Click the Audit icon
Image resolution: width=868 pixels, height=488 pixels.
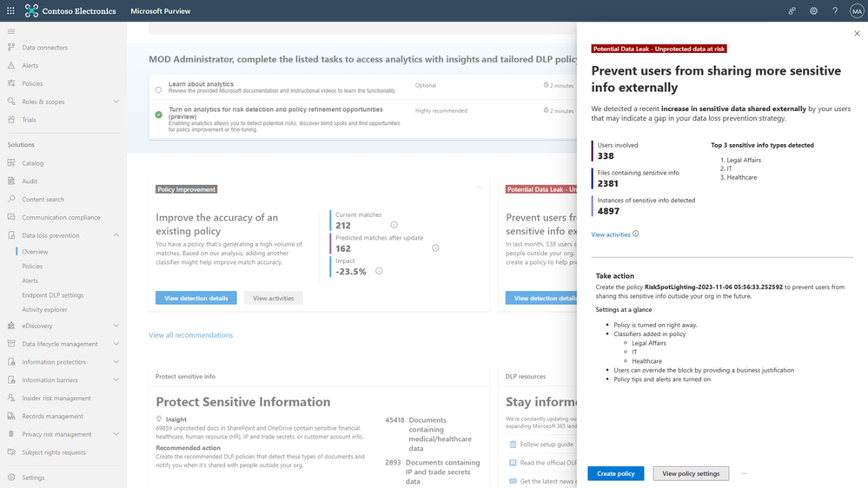tap(11, 181)
